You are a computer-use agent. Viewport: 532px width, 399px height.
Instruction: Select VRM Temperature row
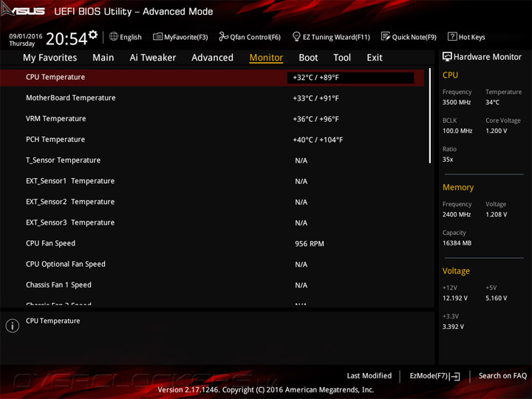tap(212, 119)
